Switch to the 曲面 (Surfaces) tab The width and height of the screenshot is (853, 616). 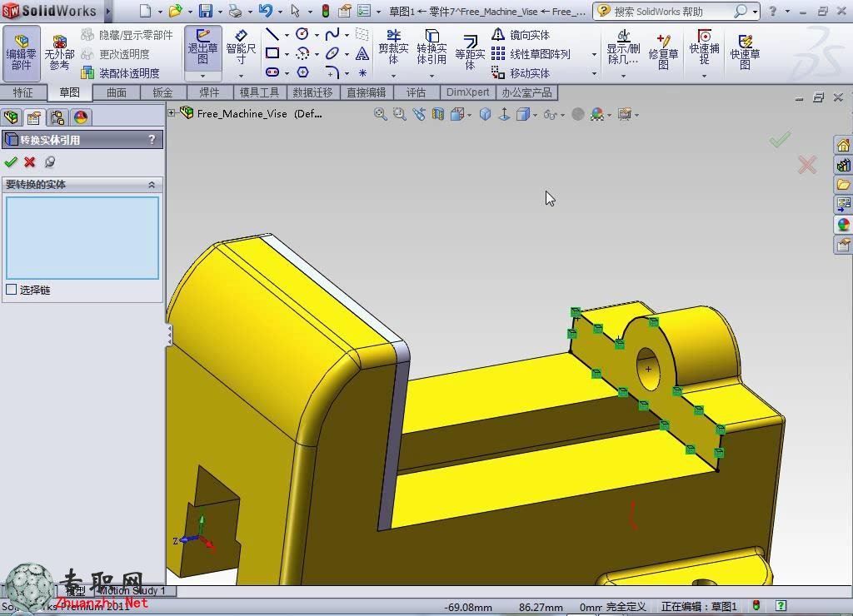click(116, 92)
